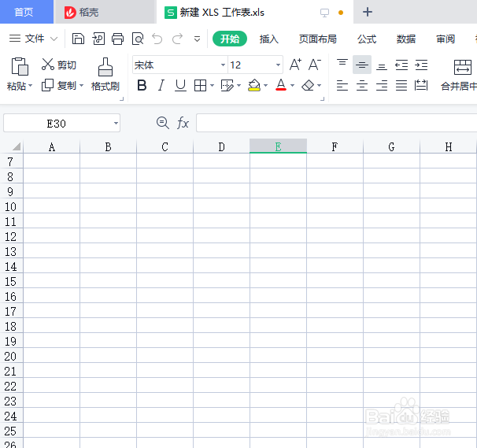Toggle Bold formatting
Viewport: 477px width, 448px height.
coord(142,85)
